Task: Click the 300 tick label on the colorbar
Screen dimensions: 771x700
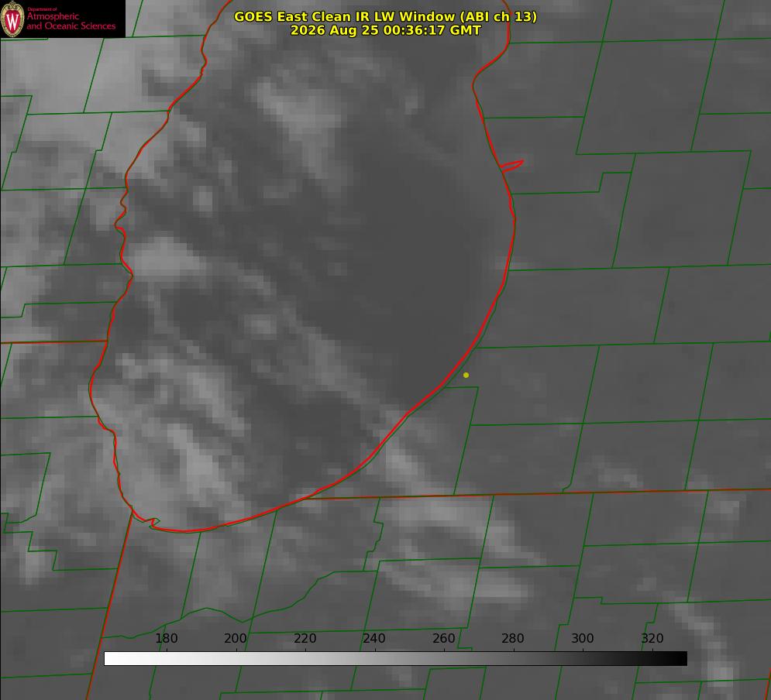Action: tap(583, 638)
